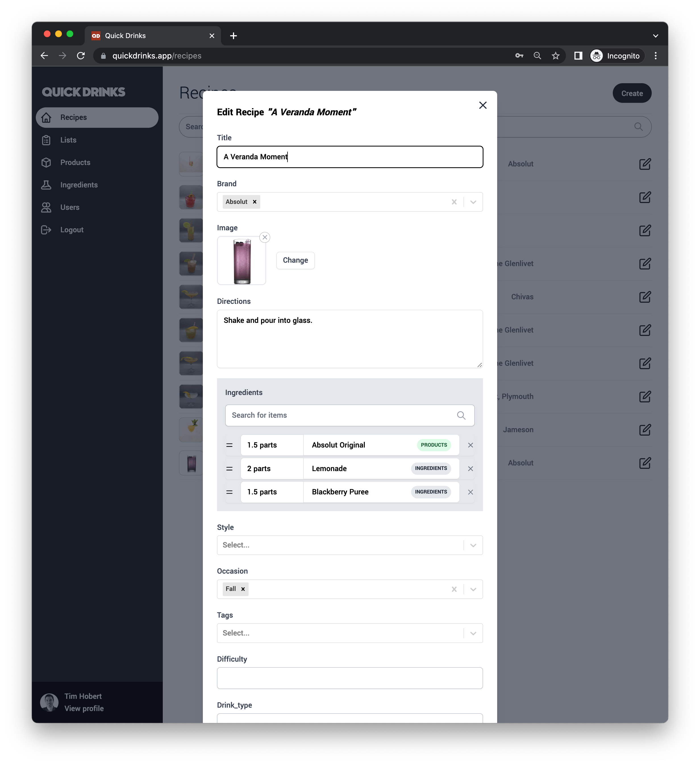700x765 pixels.
Task: Remove the Absolut brand tag
Action: tap(255, 202)
